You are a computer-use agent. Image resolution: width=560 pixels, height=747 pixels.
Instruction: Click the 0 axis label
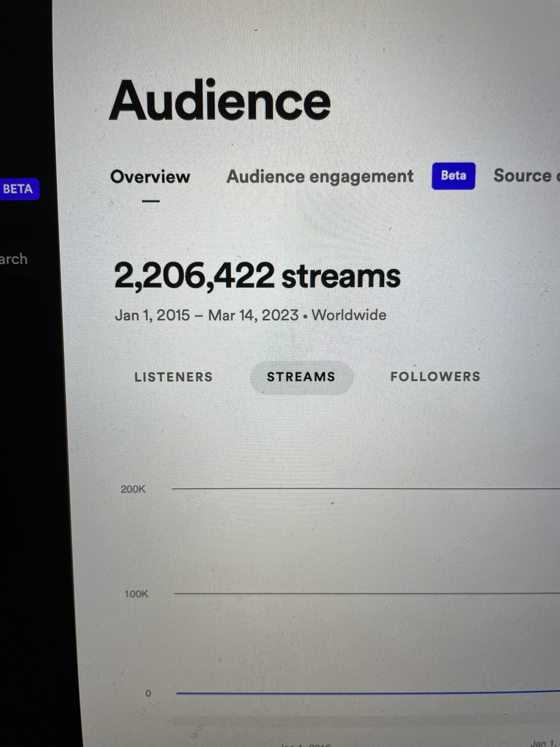click(148, 693)
